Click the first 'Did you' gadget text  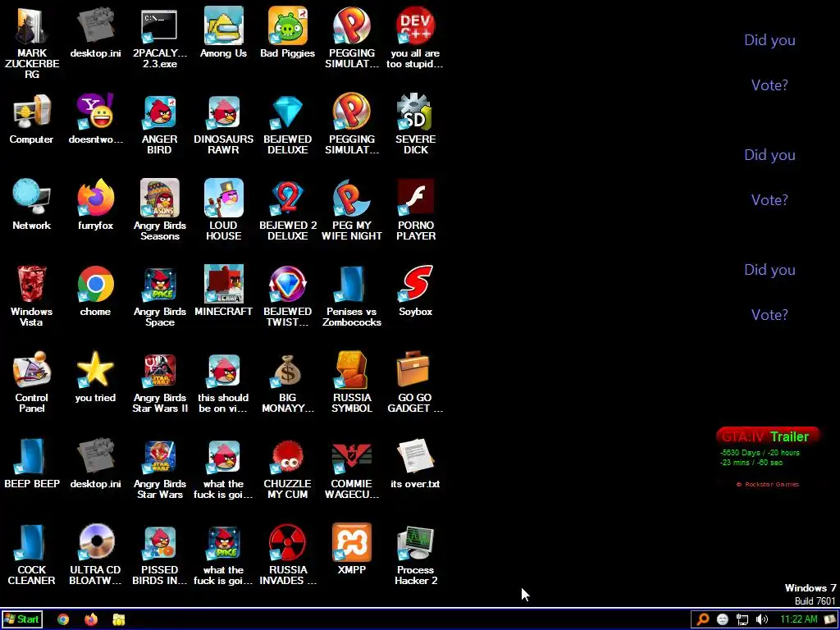point(769,40)
